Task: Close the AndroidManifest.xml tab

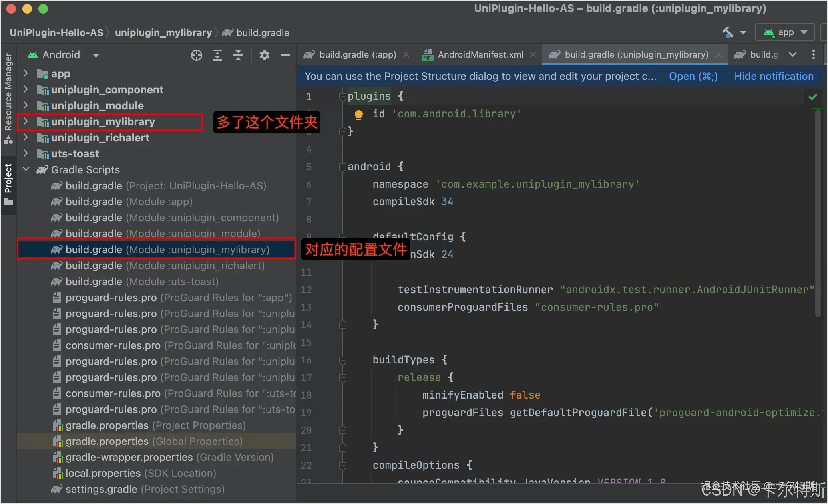Action: point(533,55)
